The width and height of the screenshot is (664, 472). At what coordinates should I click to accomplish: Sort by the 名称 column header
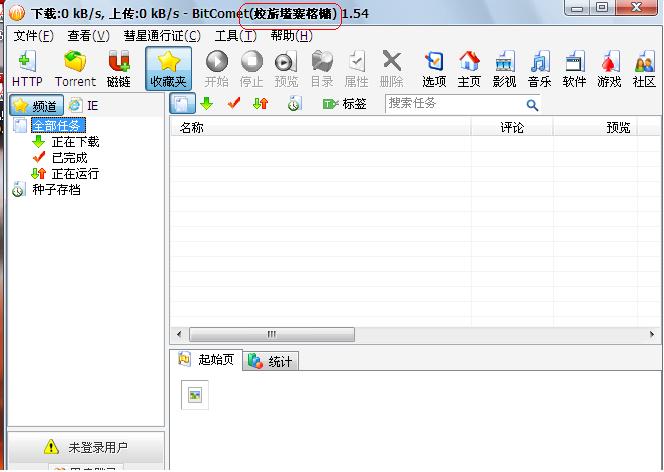pyautogui.click(x=321, y=127)
